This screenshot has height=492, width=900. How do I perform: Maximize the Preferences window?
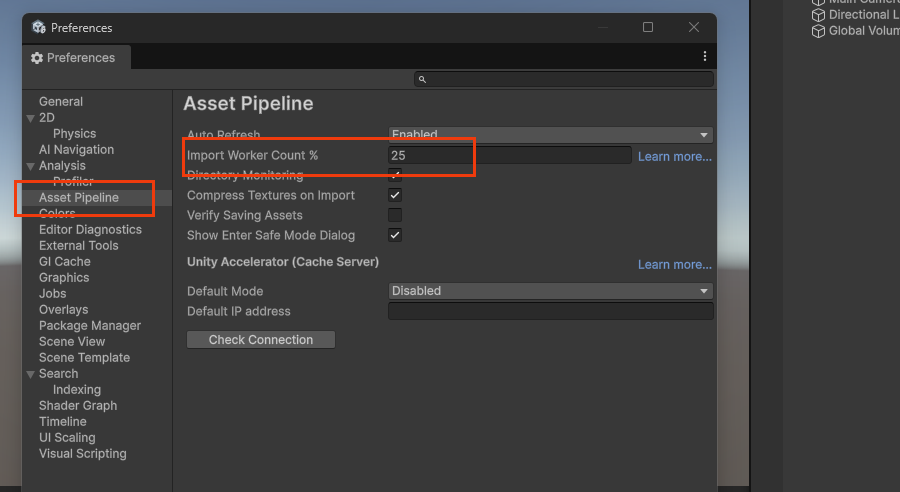pos(648,27)
